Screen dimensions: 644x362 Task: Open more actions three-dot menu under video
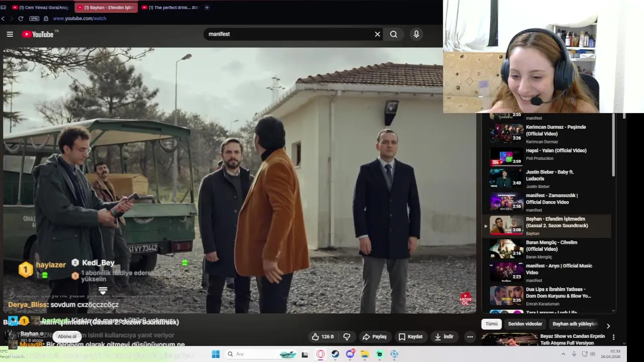(x=470, y=337)
